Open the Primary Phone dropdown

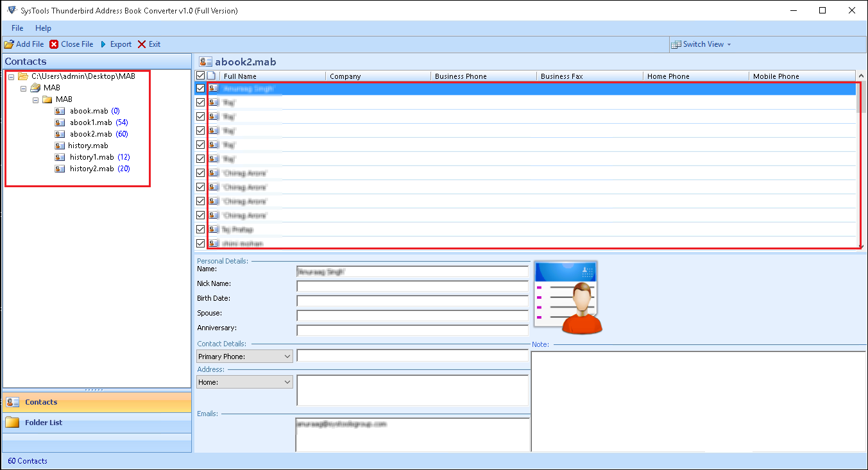[244, 356]
